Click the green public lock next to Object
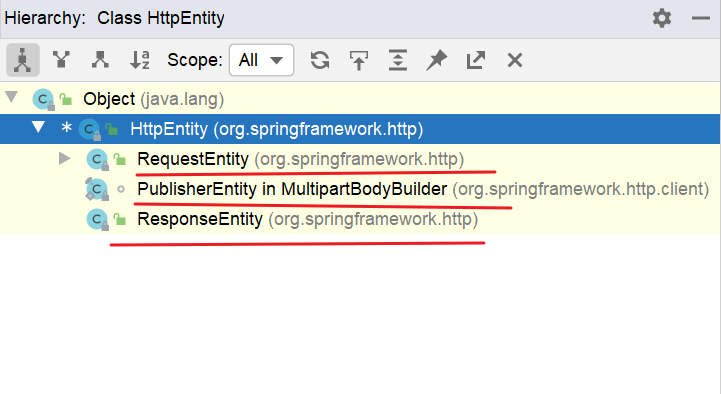721x394 pixels. point(66,99)
